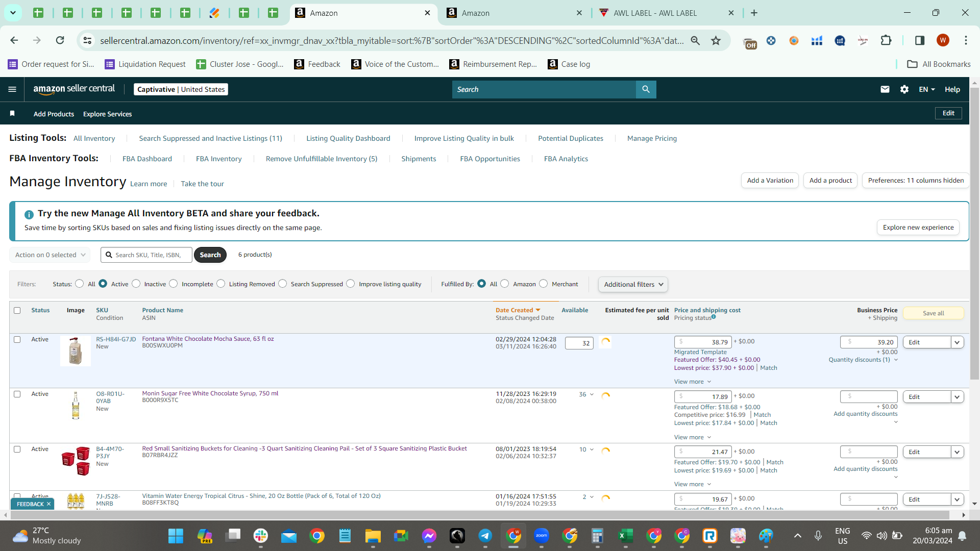Click the Add a Variation button

tap(770, 180)
